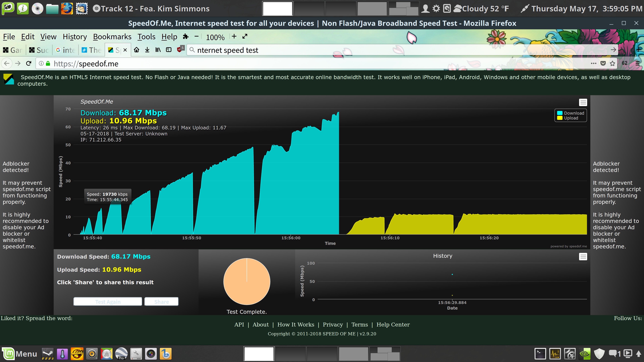644x362 pixels.
Task: Open the Edit menu
Action: pyautogui.click(x=28, y=37)
